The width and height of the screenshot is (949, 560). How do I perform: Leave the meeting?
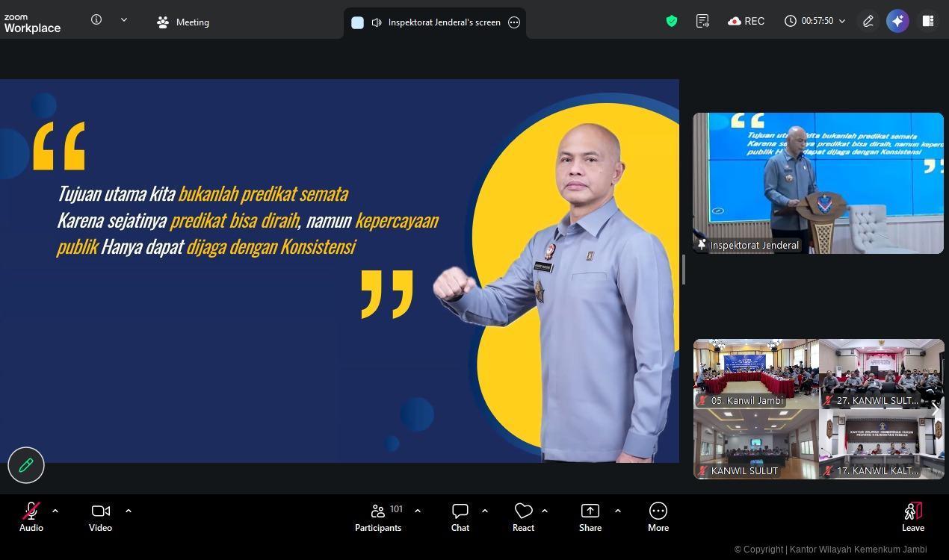tap(912, 517)
